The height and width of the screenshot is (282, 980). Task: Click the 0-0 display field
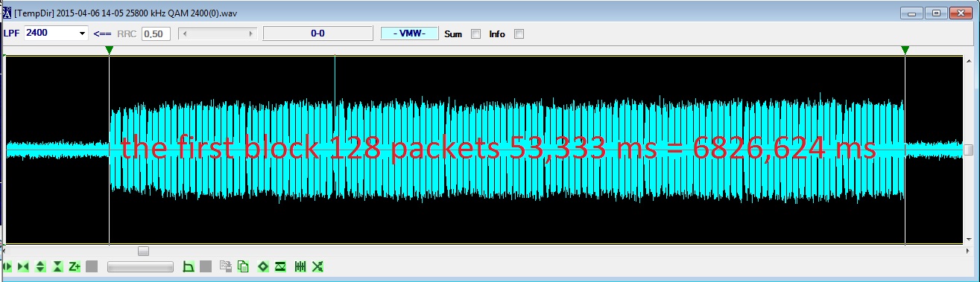[x=317, y=33]
